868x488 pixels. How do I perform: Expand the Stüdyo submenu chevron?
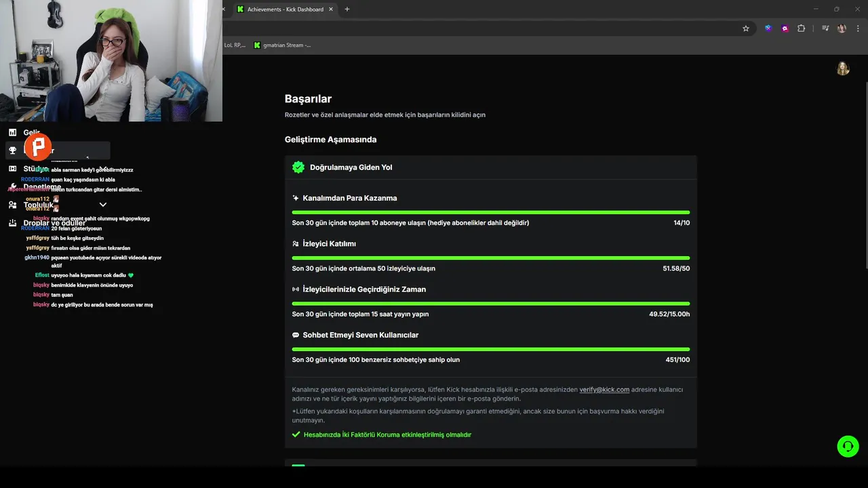click(103, 169)
